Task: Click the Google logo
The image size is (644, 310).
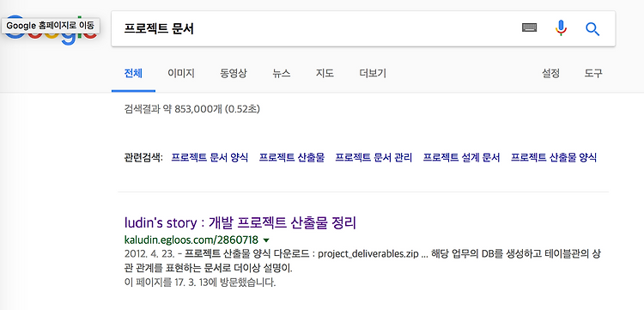Action: (x=50, y=30)
